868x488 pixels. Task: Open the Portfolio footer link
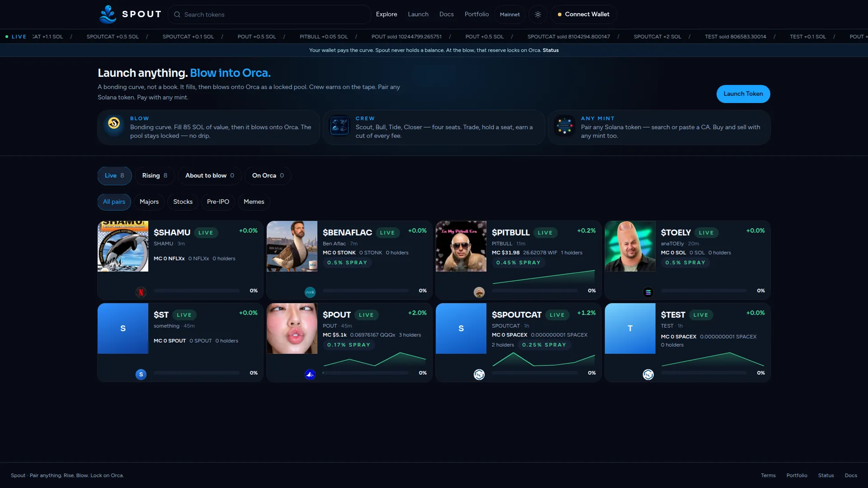(x=797, y=475)
